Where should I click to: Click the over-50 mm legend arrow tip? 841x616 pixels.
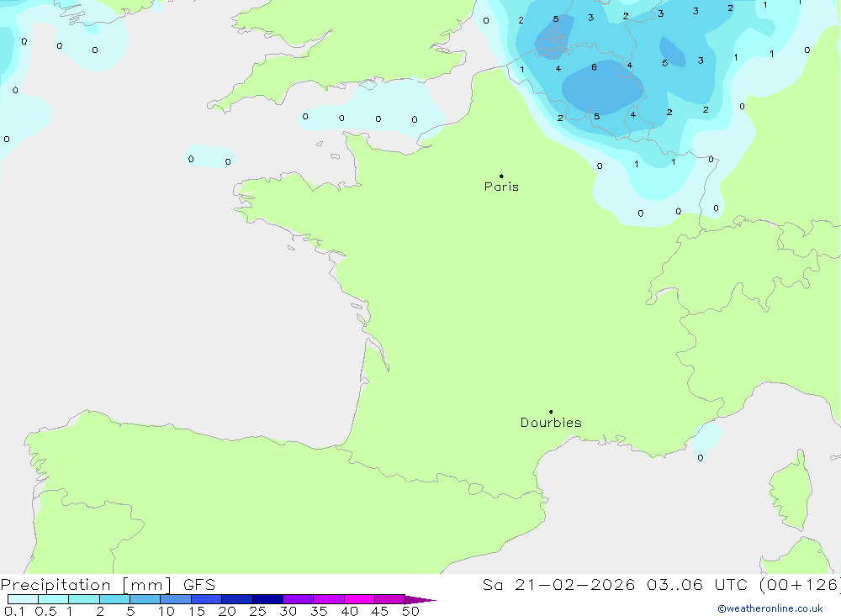tap(420, 600)
